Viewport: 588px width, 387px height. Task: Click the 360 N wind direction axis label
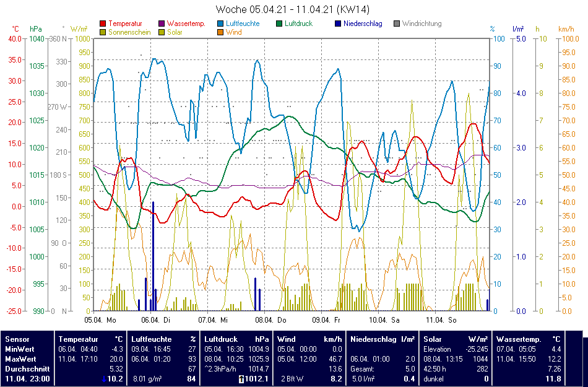coord(59,38)
